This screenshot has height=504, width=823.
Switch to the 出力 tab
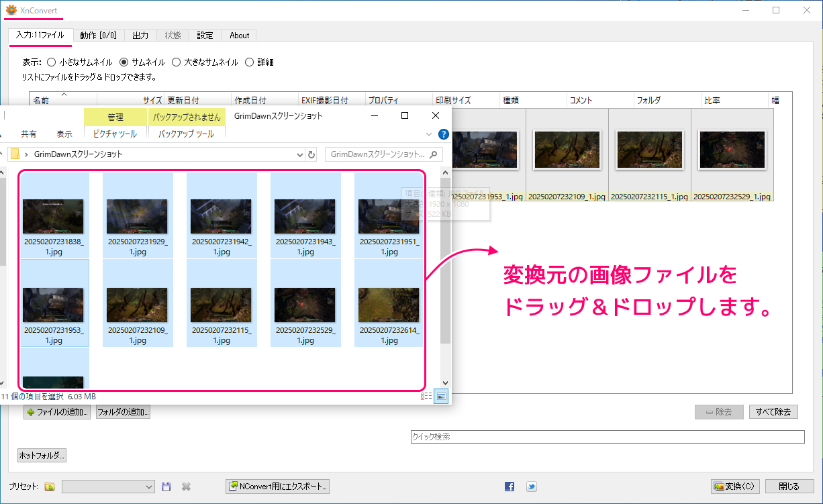(140, 36)
